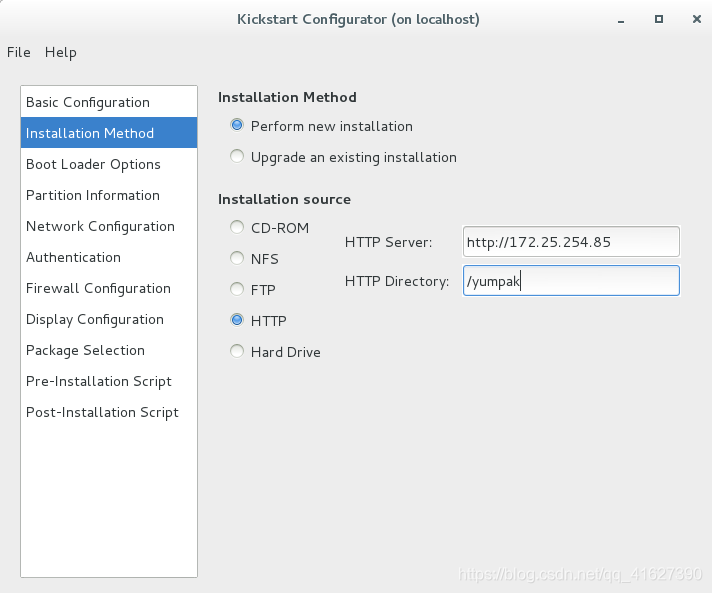Open Authentication settings section
The width and height of the screenshot is (712, 593).
point(109,257)
